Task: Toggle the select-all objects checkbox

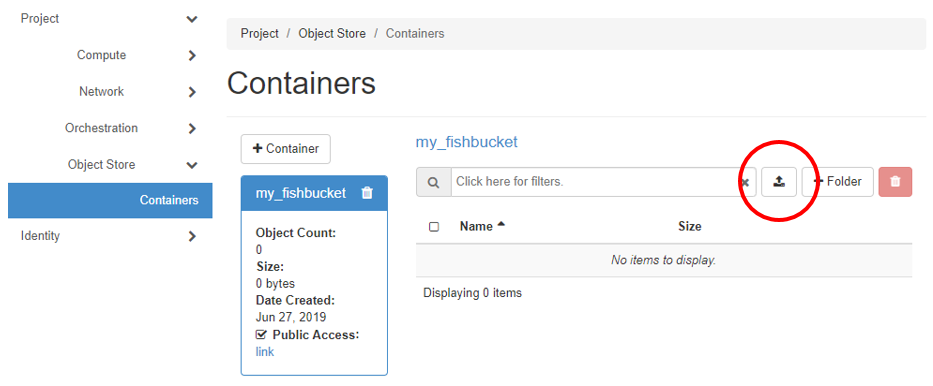Action: pyautogui.click(x=434, y=227)
